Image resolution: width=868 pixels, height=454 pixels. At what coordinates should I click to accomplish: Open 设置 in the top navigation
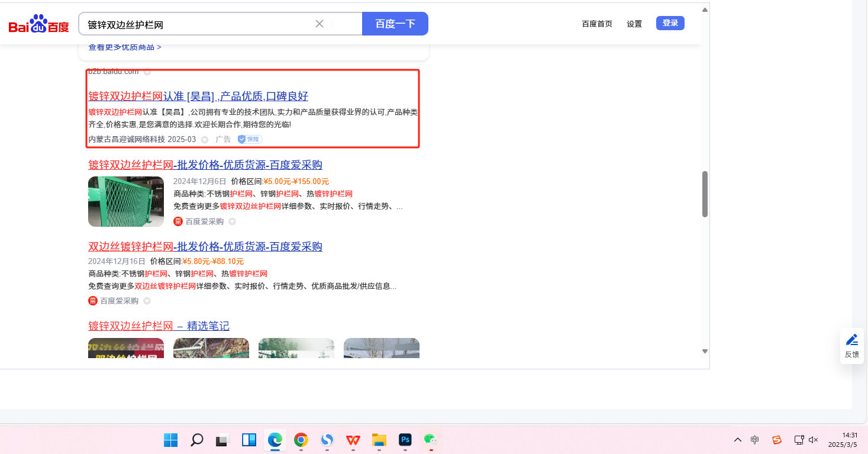[x=634, y=24]
